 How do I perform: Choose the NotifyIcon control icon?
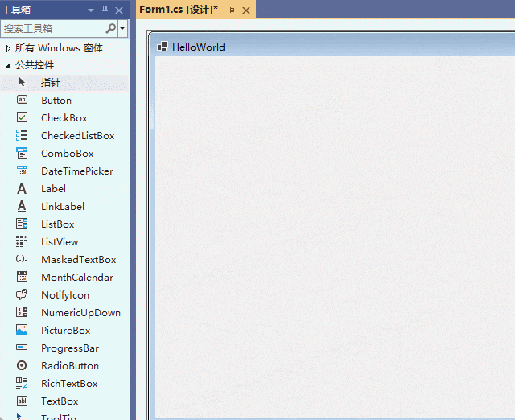[x=23, y=294]
